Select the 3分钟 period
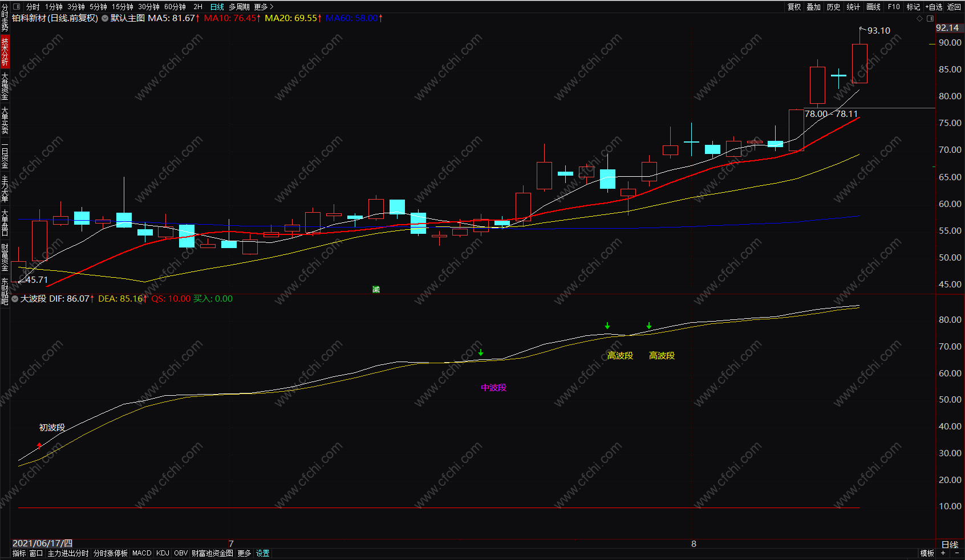The image size is (965, 560). pyautogui.click(x=76, y=7)
